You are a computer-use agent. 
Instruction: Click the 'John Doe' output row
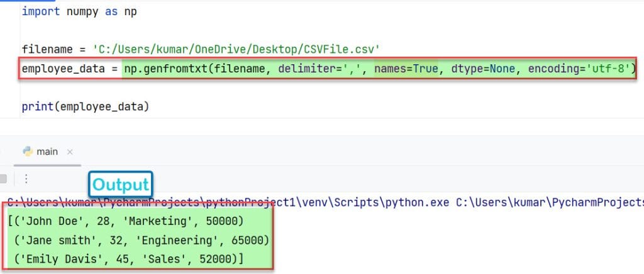pyautogui.click(x=126, y=221)
